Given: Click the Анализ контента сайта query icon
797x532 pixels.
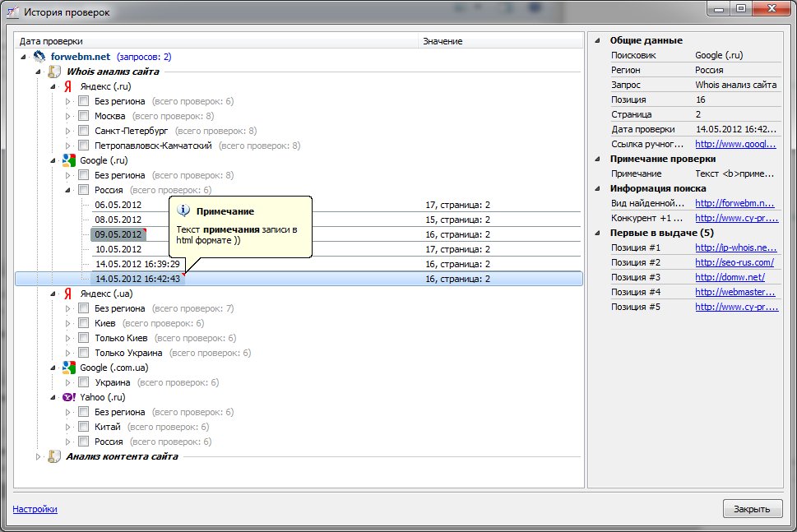Looking at the screenshot, I should [x=54, y=456].
